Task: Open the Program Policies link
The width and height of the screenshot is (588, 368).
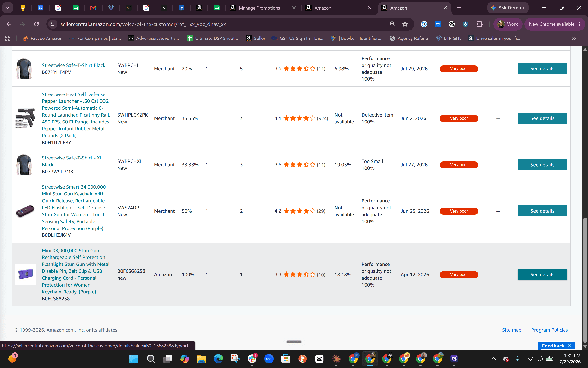Action: pyautogui.click(x=549, y=330)
